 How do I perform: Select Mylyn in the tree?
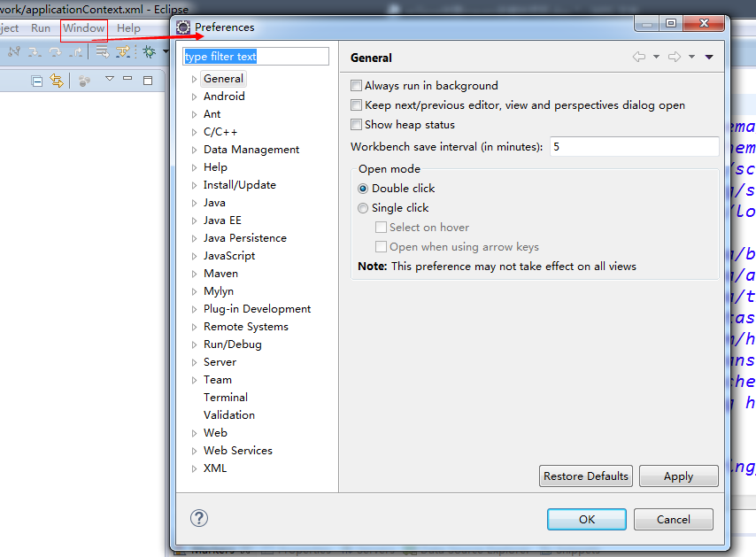(219, 291)
